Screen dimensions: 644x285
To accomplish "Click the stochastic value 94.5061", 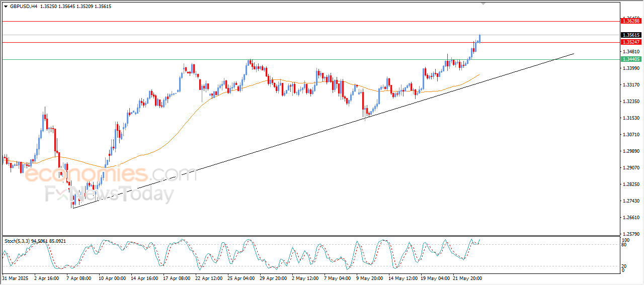I will (39, 241).
